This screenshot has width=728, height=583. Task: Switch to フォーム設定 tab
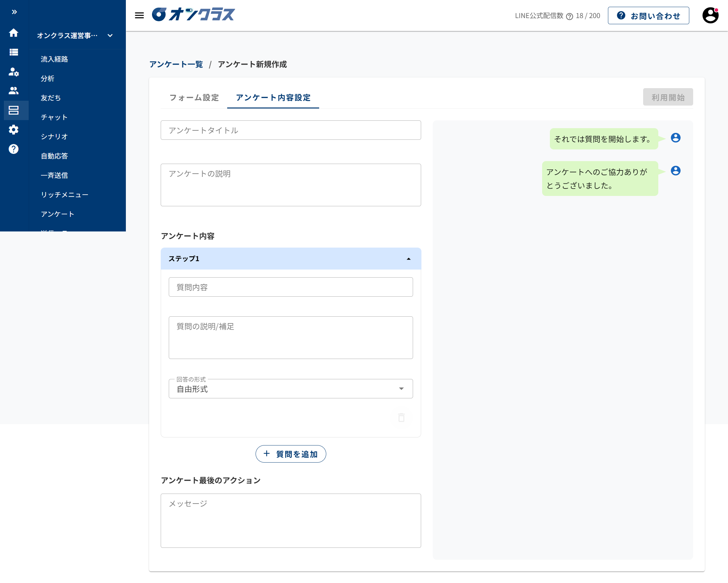pyautogui.click(x=194, y=97)
